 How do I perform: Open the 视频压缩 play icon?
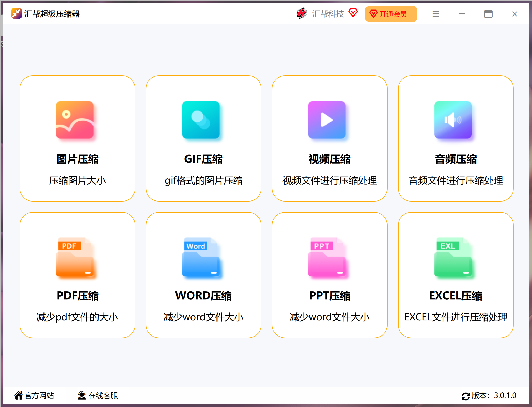327,120
